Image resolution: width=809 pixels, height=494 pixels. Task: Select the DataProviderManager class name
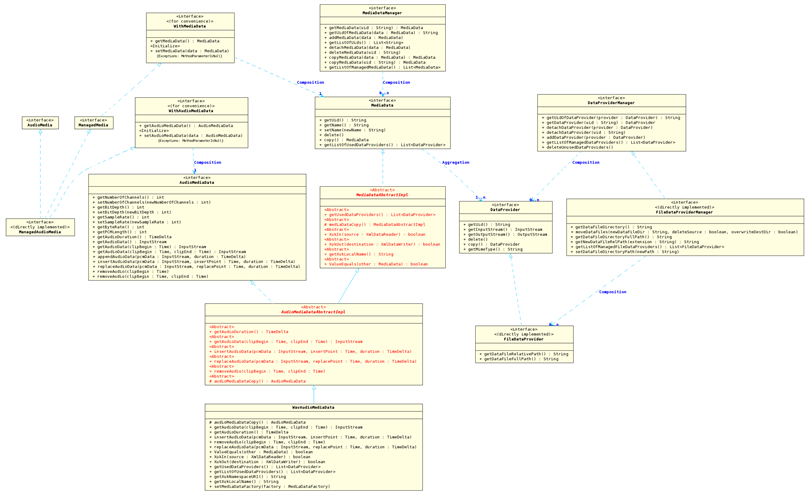[x=611, y=103]
